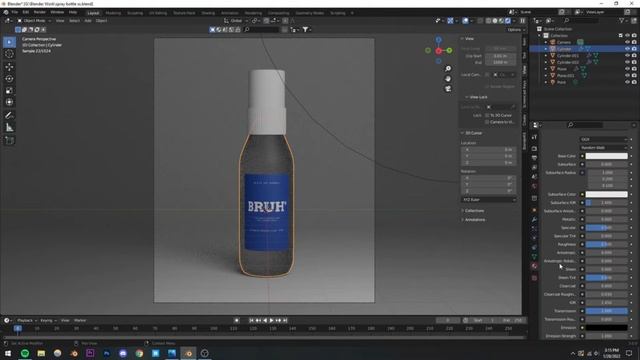Click the viewport pan hand icon
640x360 pixels.
448,78
